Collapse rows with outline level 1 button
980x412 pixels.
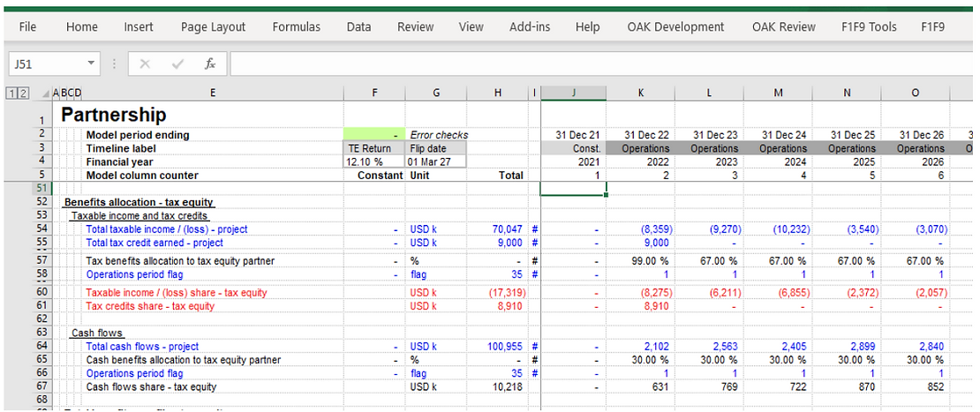point(11,93)
